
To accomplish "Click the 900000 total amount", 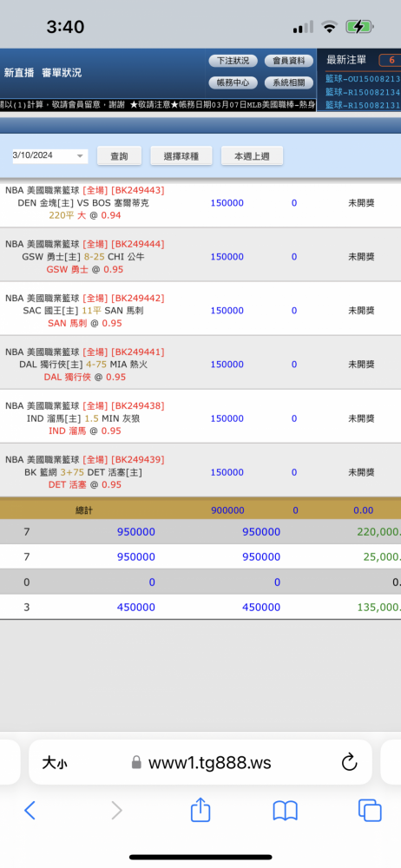I will (227, 510).
